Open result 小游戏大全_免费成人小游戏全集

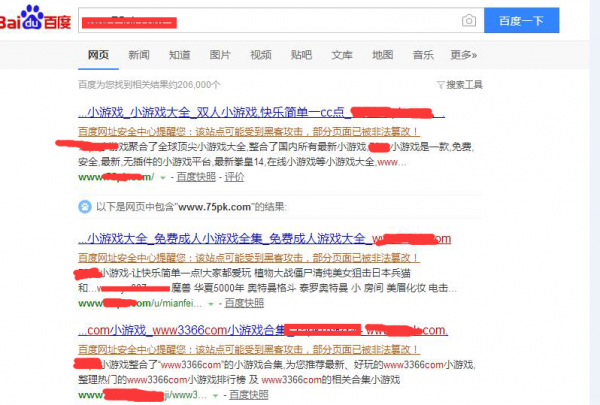[264, 238]
